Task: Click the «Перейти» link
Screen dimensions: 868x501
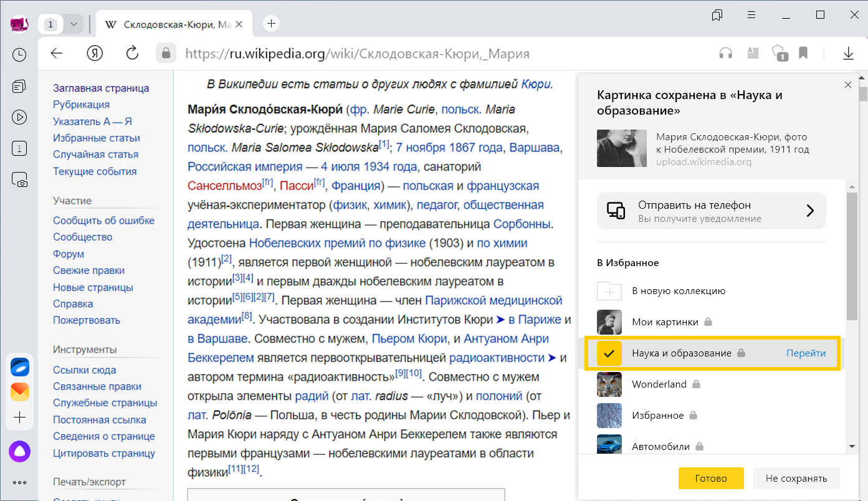Action: coord(806,353)
